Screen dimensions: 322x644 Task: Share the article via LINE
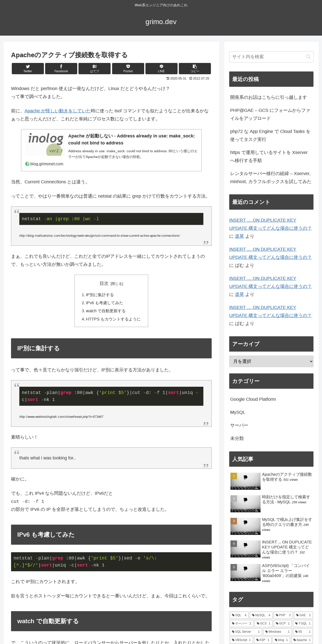click(x=162, y=68)
